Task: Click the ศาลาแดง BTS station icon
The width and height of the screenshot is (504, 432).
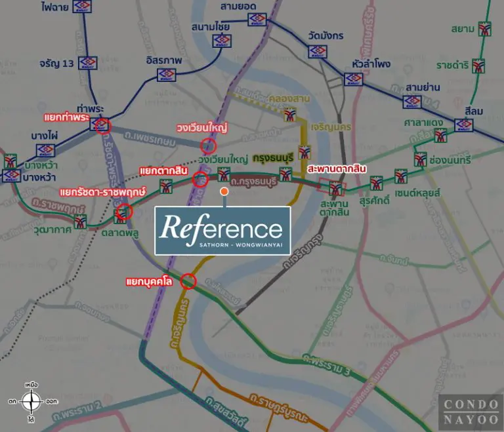Action: pyautogui.click(x=441, y=136)
